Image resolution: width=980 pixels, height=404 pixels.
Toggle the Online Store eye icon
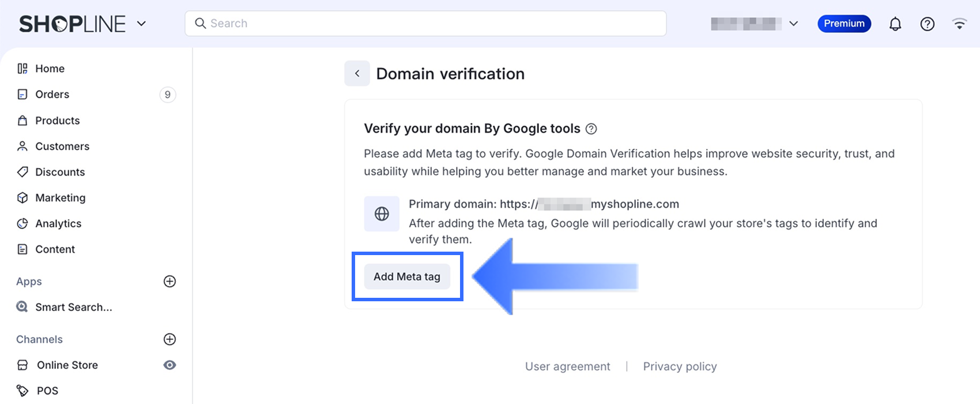click(x=169, y=365)
